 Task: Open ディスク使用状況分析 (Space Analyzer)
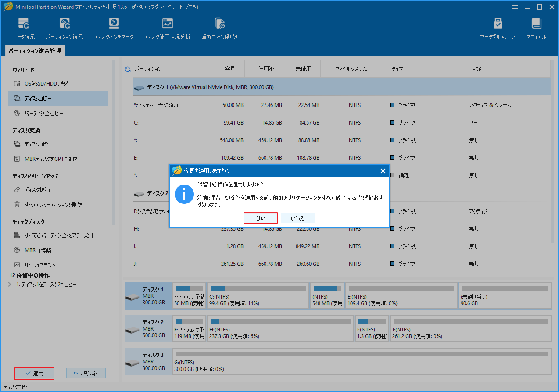pos(167,27)
